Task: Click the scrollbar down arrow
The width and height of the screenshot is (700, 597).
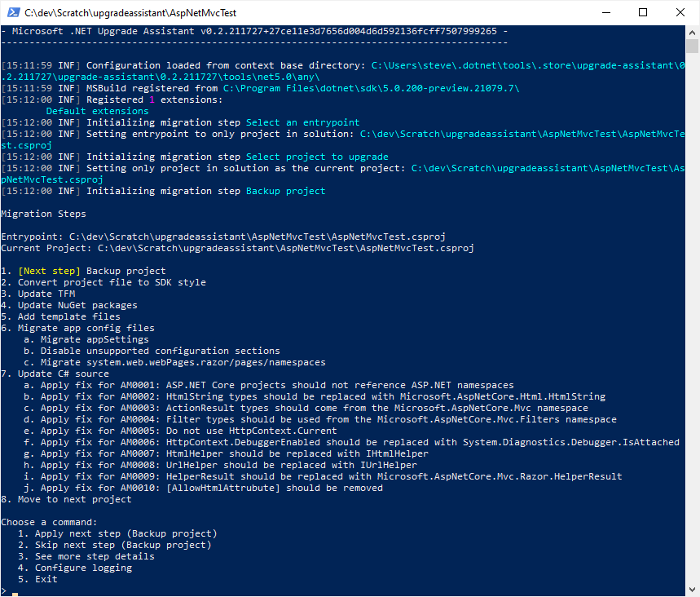Action: point(692,590)
